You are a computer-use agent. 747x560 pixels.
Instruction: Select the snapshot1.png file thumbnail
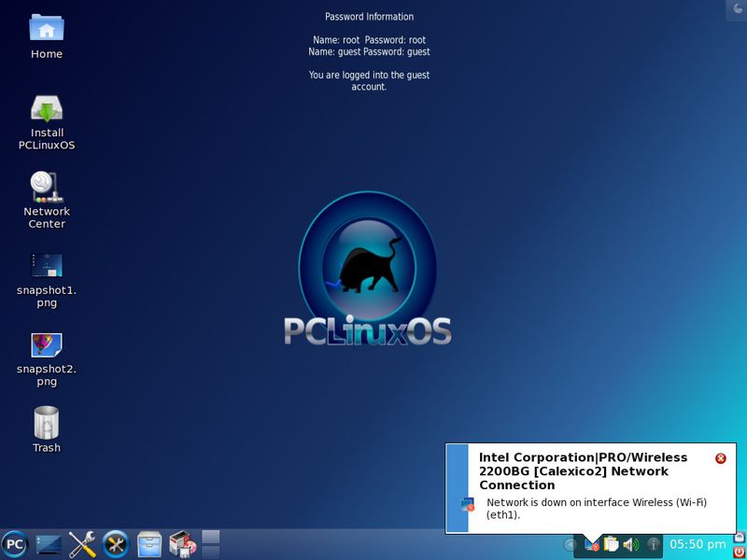pyautogui.click(x=46, y=265)
